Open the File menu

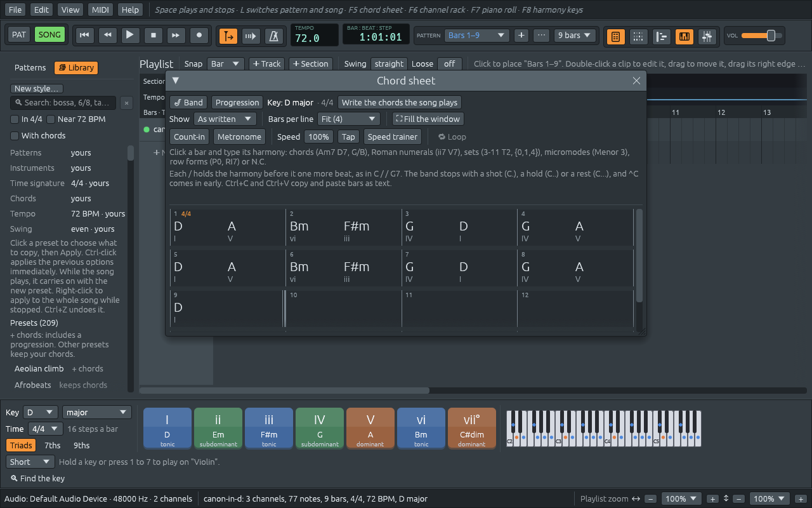16,10
